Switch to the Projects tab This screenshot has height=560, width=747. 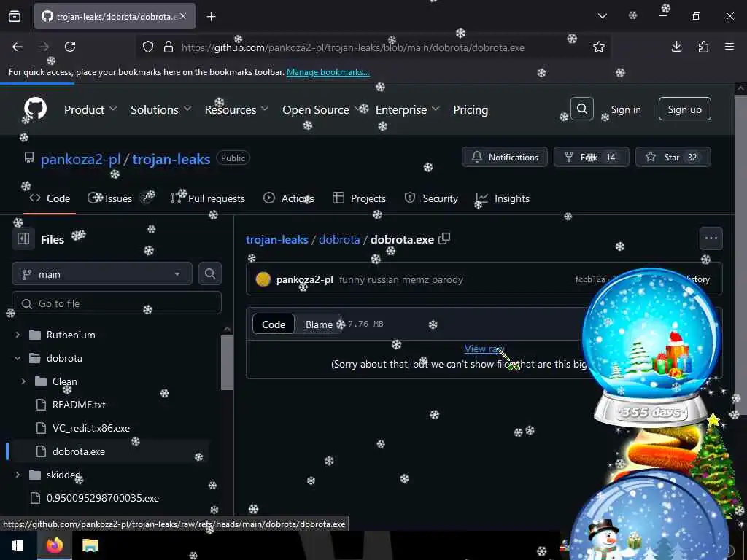pyautogui.click(x=359, y=198)
